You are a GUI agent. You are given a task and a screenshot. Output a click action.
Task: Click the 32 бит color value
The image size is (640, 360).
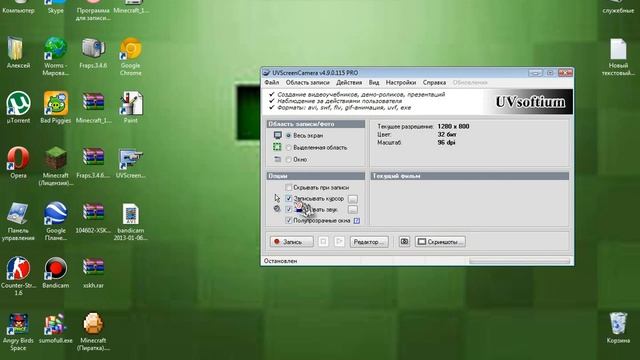tap(447, 134)
